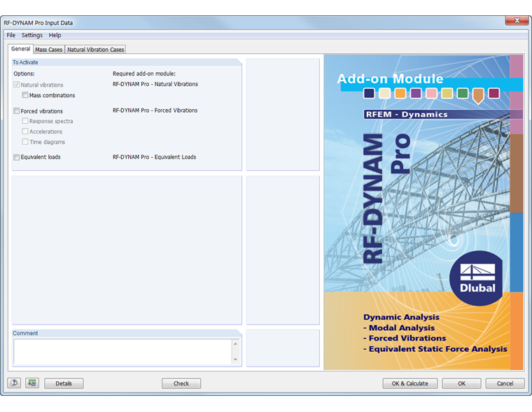This screenshot has width=532, height=412.
Task: Open the Settings menu
Action: point(32,35)
